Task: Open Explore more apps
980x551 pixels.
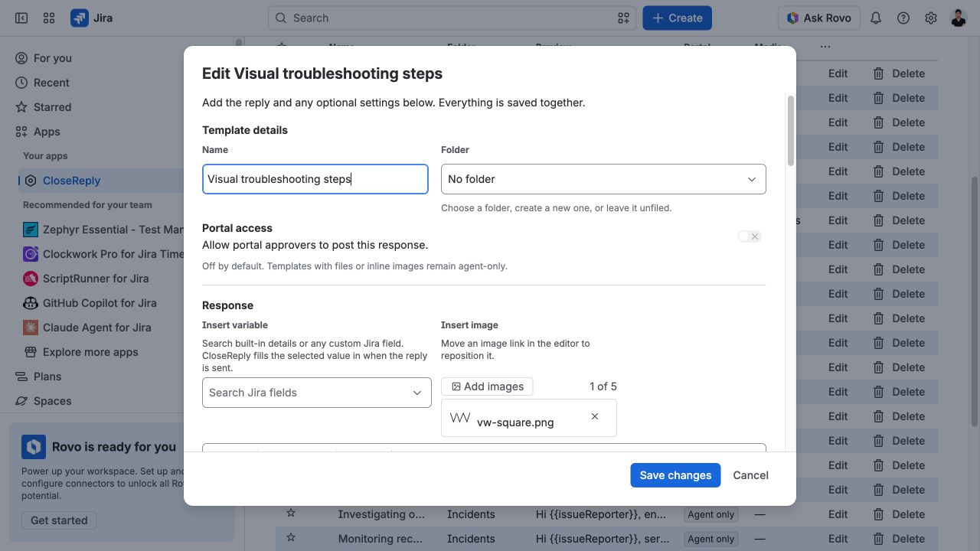Action: pos(90,352)
